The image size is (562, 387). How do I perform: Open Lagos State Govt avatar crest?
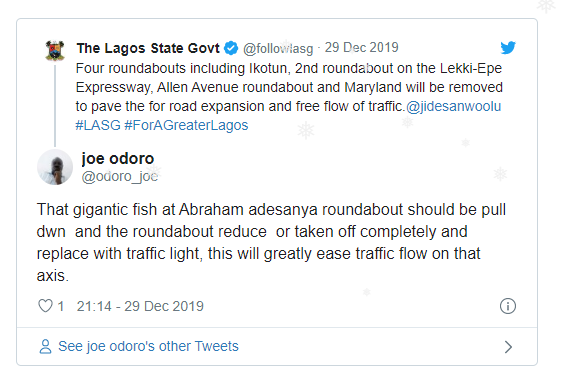tap(55, 50)
